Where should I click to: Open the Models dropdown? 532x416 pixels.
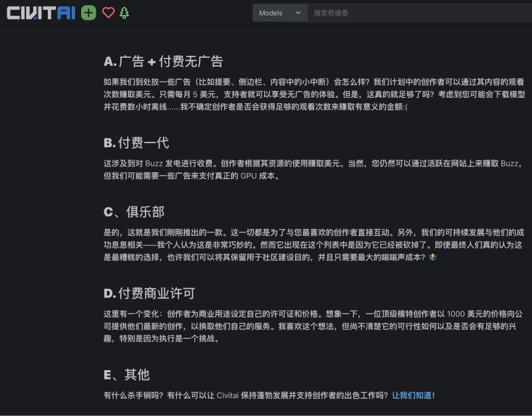point(279,12)
